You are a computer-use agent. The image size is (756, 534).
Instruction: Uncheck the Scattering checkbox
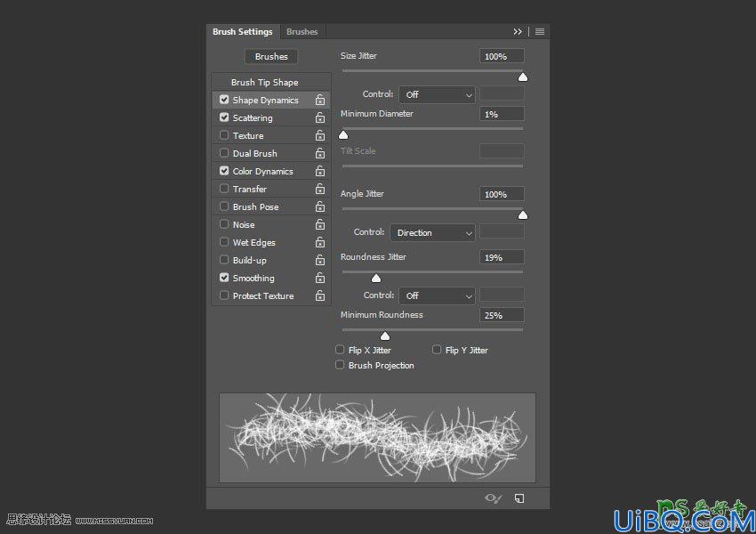[x=224, y=117]
